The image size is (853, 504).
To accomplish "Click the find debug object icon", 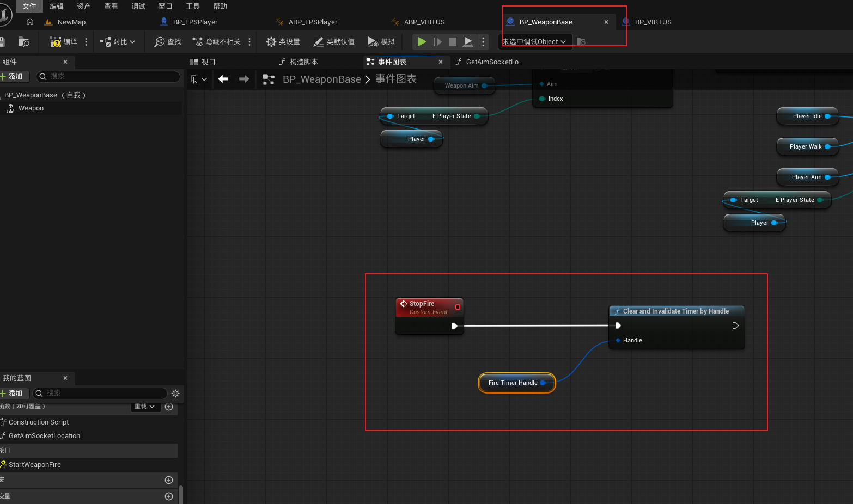I will pos(581,42).
